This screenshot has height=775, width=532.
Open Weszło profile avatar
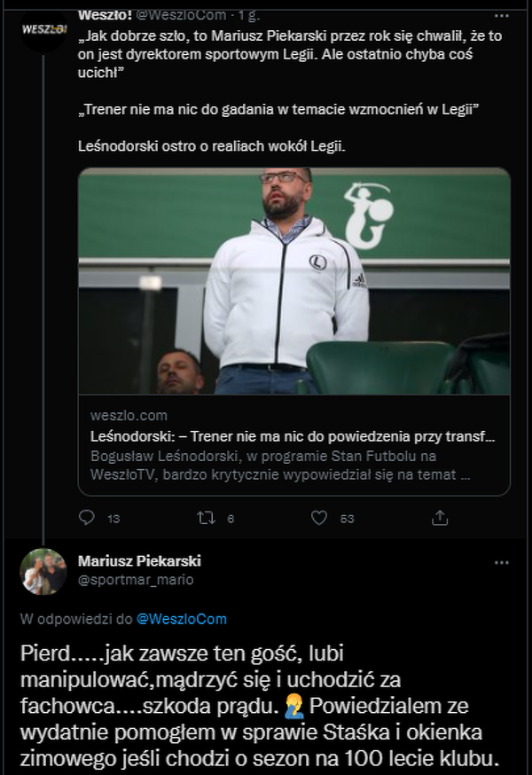click(43, 27)
